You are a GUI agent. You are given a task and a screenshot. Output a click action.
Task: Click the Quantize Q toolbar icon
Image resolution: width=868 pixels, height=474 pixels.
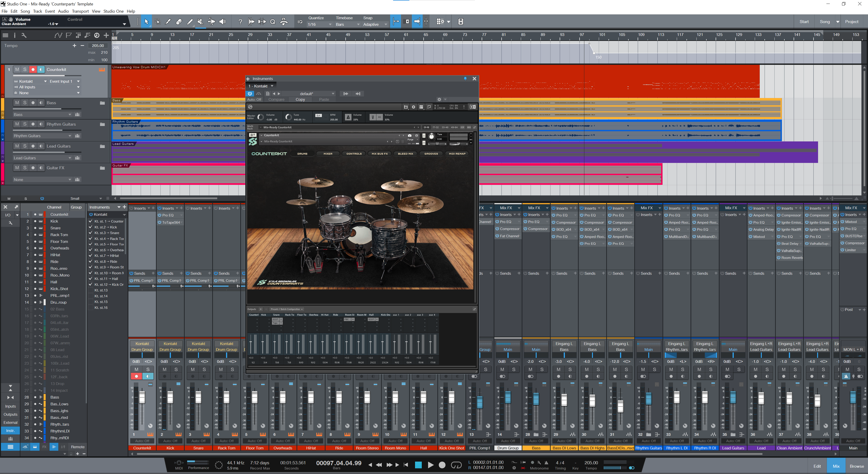click(x=273, y=22)
